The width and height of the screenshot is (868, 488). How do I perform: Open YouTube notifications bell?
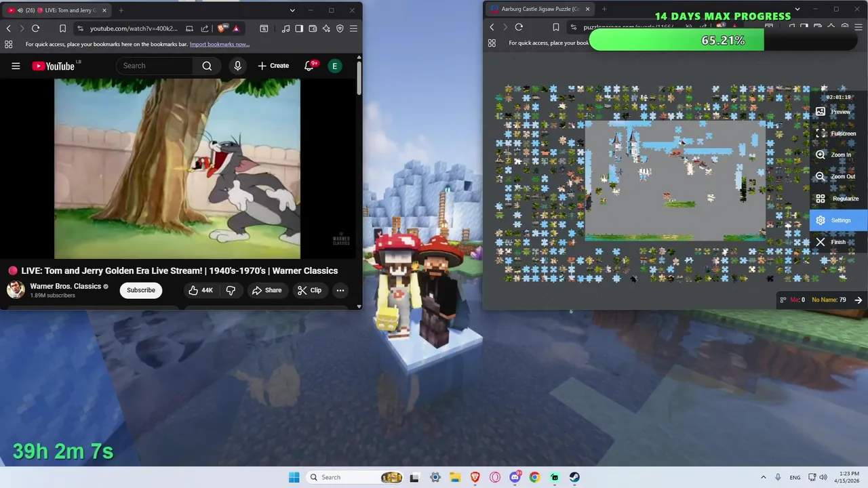click(310, 66)
